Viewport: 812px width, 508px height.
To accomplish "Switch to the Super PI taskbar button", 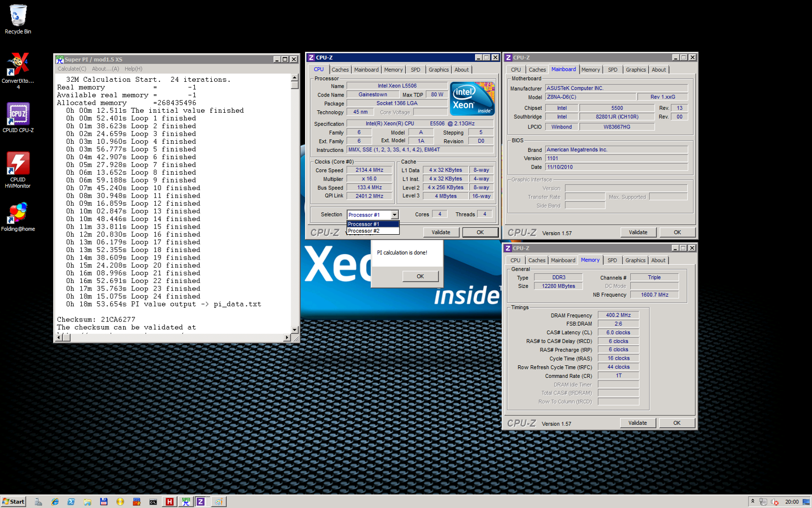I will coord(186,501).
